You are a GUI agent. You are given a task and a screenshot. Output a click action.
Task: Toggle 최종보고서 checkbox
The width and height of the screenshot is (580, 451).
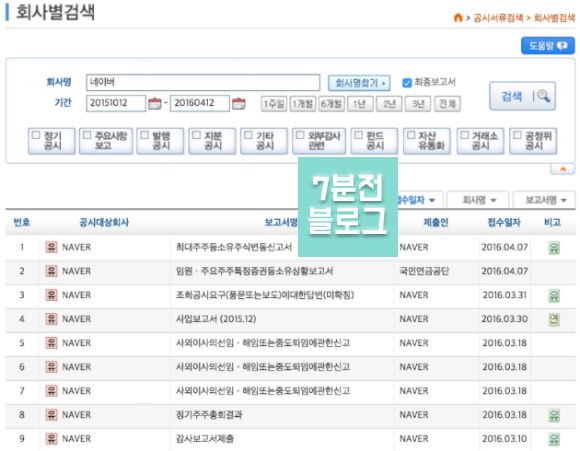click(x=407, y=83)
